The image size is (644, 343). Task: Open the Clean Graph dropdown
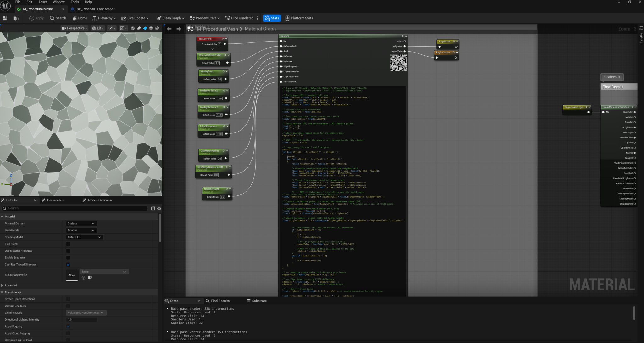point(171,18)
